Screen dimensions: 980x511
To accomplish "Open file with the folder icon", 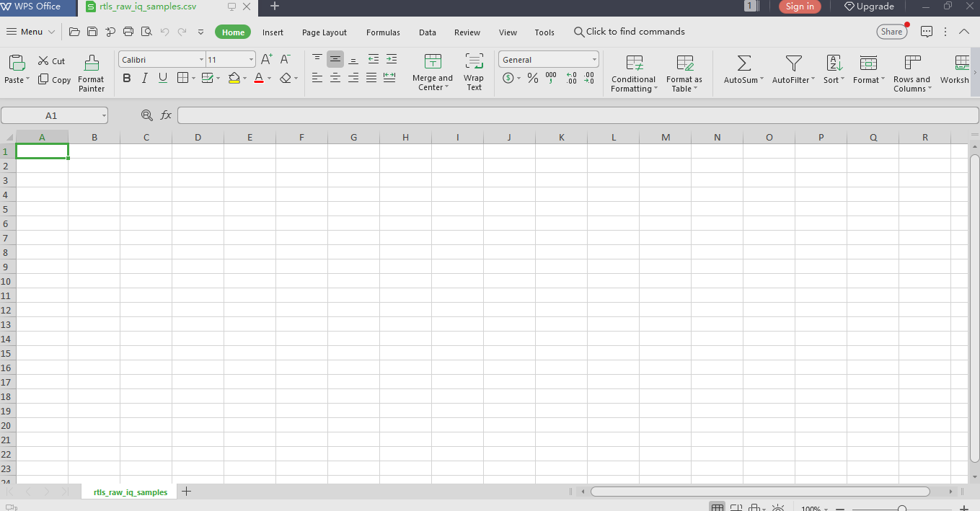I will pos(74,32).
